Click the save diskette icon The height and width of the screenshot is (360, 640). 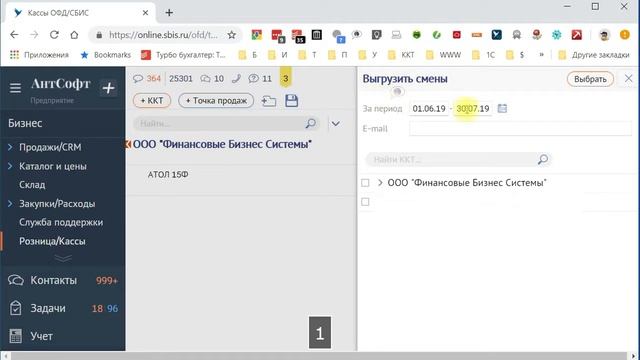[x=291, y=101]
